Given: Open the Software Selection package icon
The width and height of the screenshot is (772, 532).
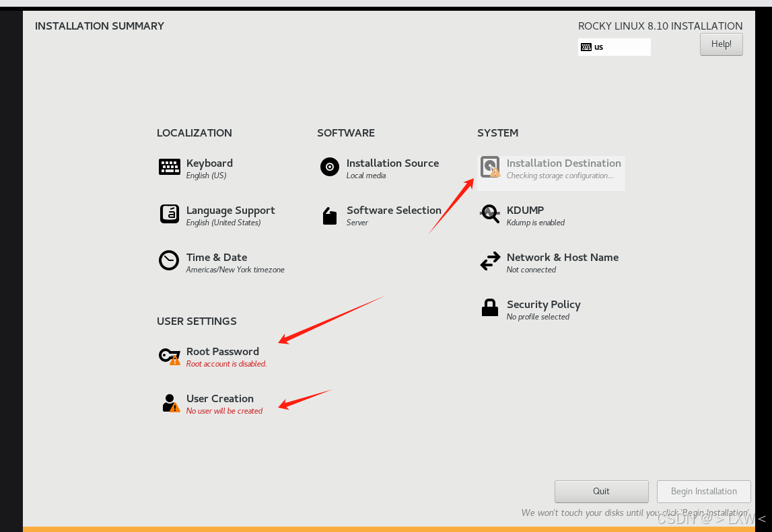Looking at the screenshot, I should (x=330, y=215).
